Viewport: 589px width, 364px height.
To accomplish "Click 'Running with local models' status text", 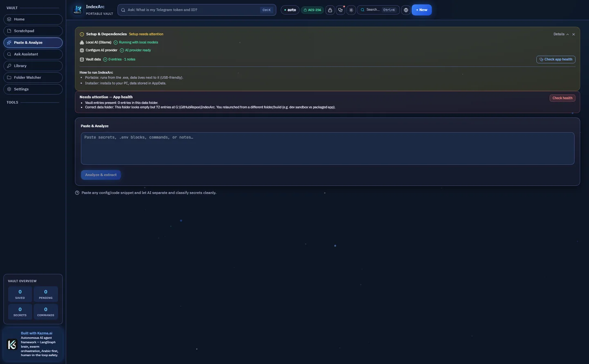I will [138, 43].
